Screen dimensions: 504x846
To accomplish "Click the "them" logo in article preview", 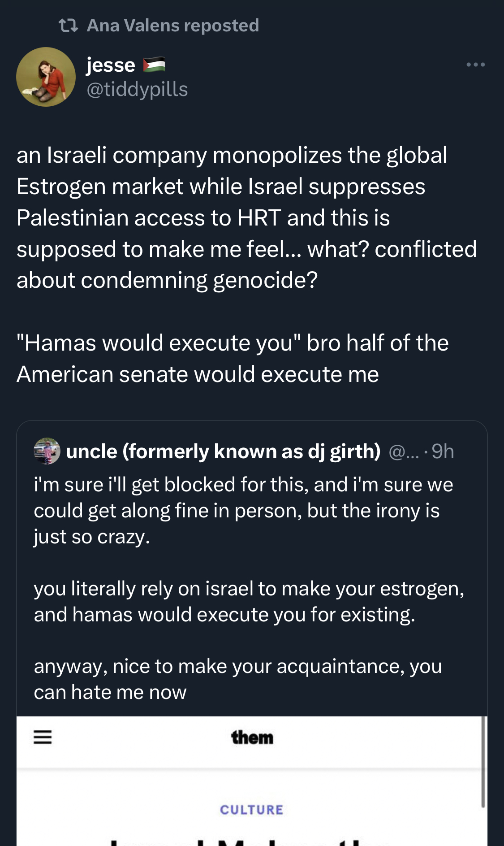I will point(252,738).
